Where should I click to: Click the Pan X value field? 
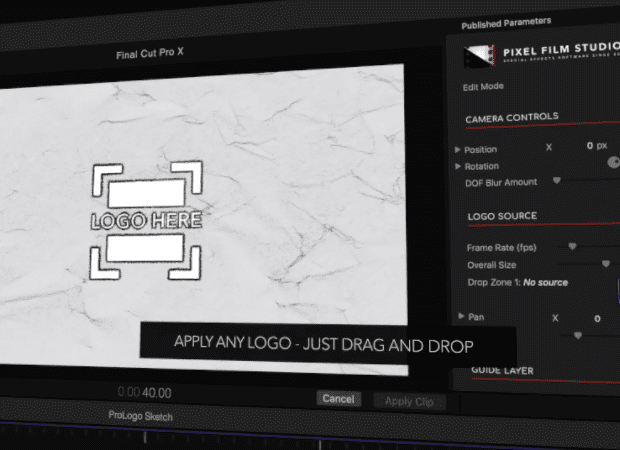(597, 318)
